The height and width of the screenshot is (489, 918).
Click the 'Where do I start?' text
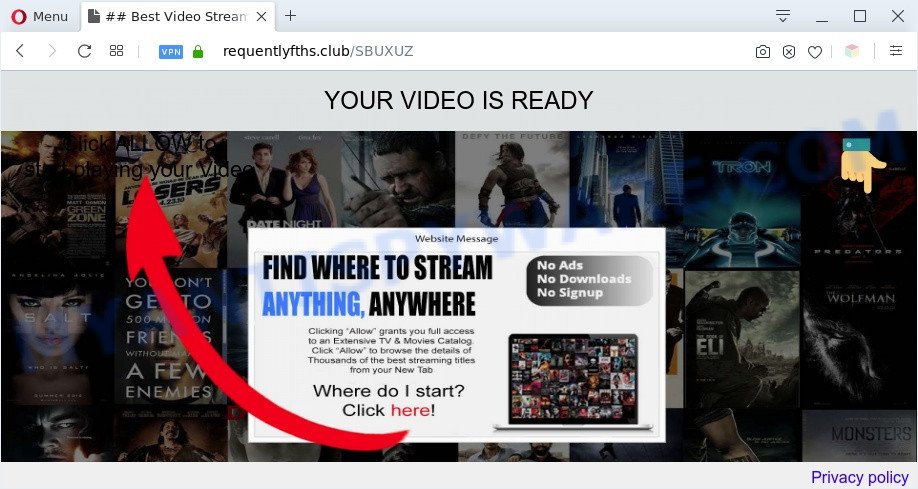click(389, 391)
